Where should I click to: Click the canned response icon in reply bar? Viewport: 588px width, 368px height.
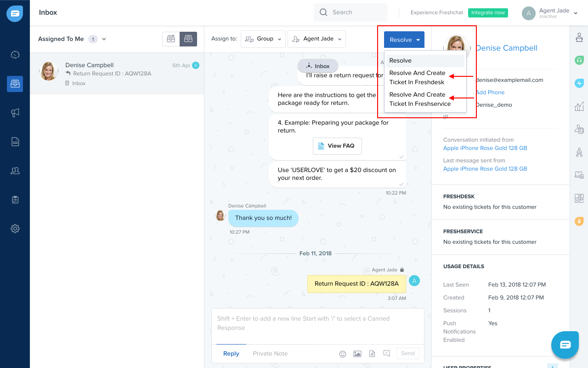pyautogui.click(x=387, y=353)
